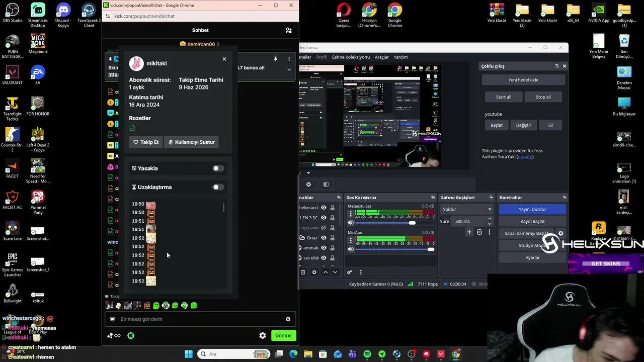
Task: Click Yayını Durdur button
Action: click(x=532, y=209)
